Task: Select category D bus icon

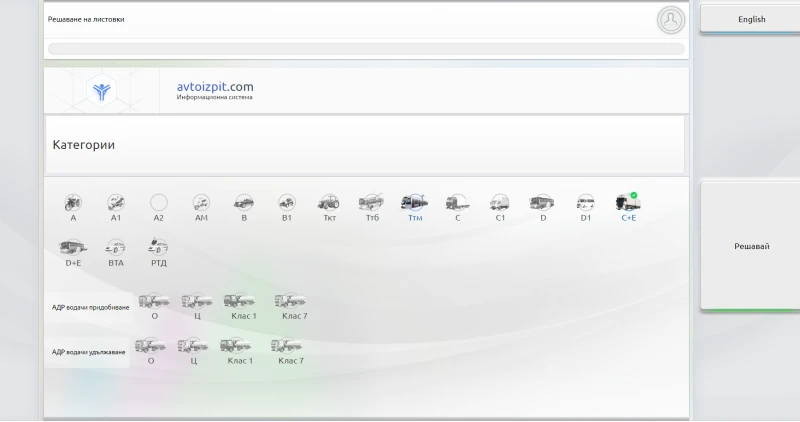Action: coord(542,202)
